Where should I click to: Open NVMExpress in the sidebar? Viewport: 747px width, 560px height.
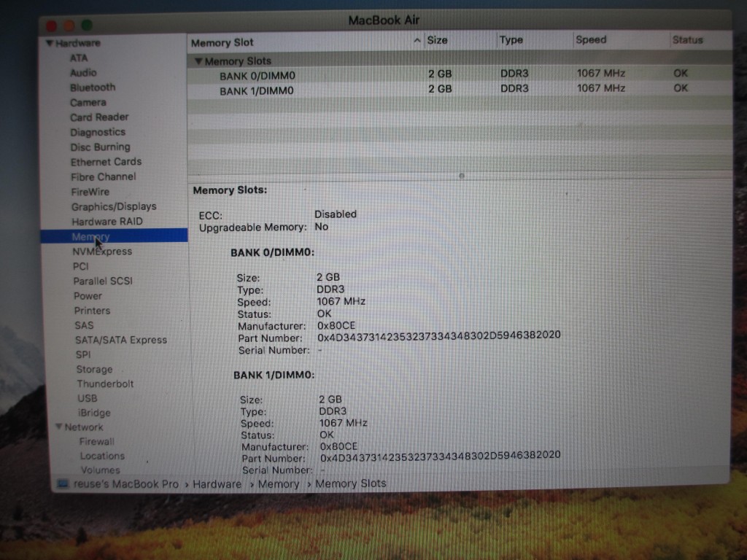102,252
